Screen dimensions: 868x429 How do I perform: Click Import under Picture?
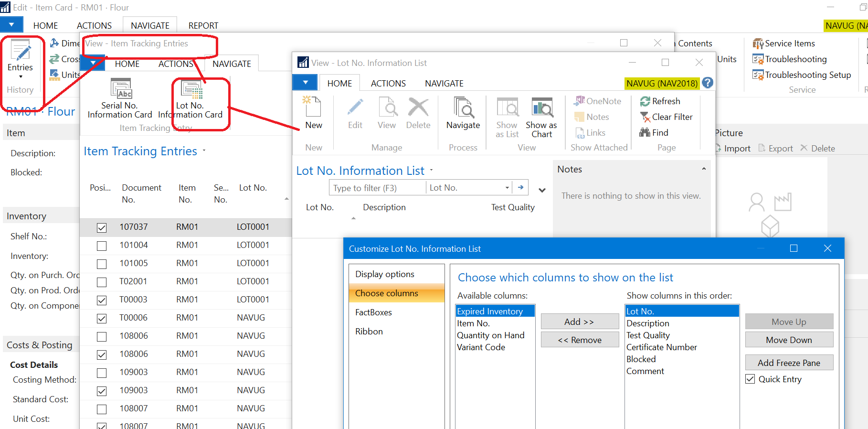(733, 148)
